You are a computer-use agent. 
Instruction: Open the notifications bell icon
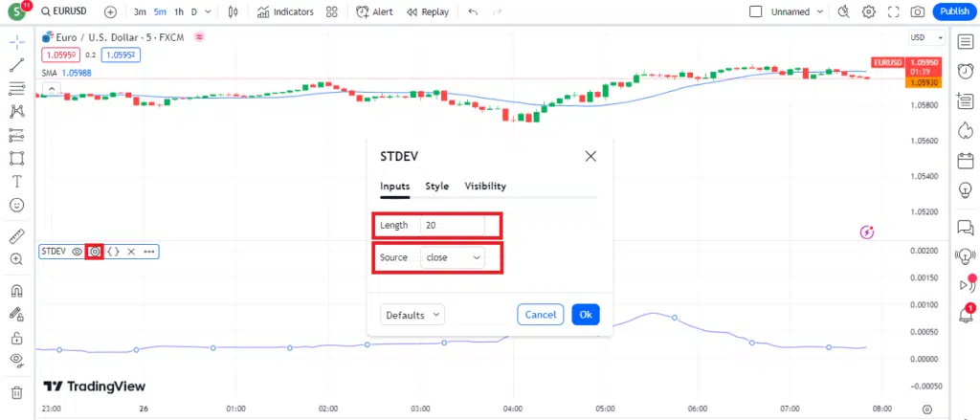(966, 315)
